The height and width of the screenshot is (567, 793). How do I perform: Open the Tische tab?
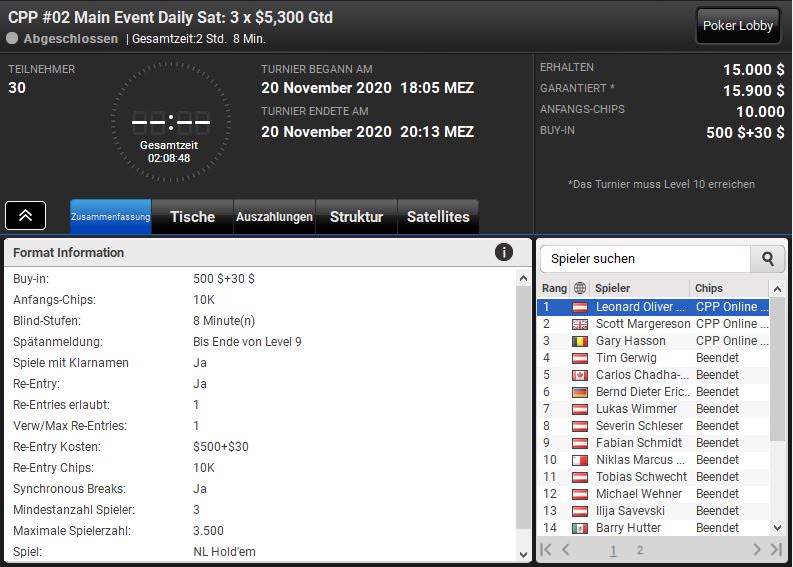pos(192,216)
